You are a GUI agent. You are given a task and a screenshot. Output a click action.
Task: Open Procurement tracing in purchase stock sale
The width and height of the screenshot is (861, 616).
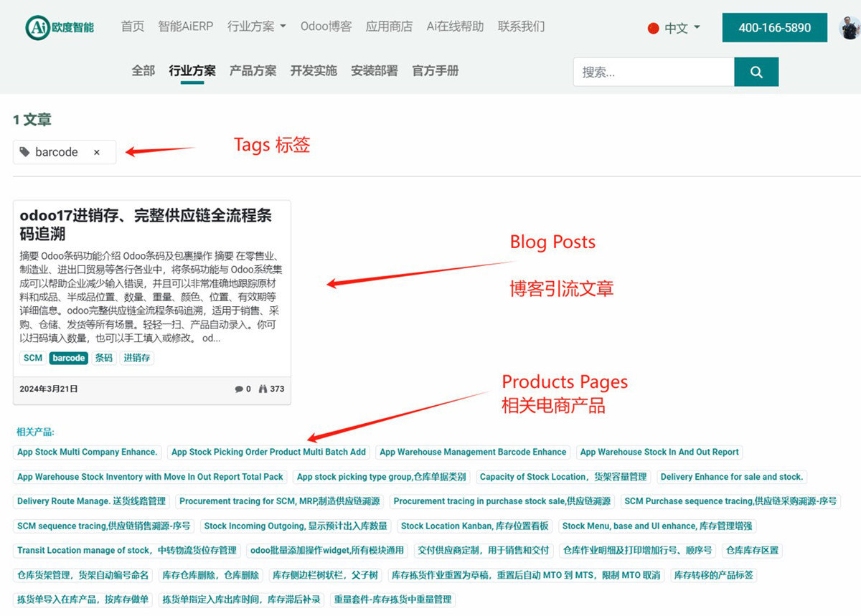pos(502,501)
